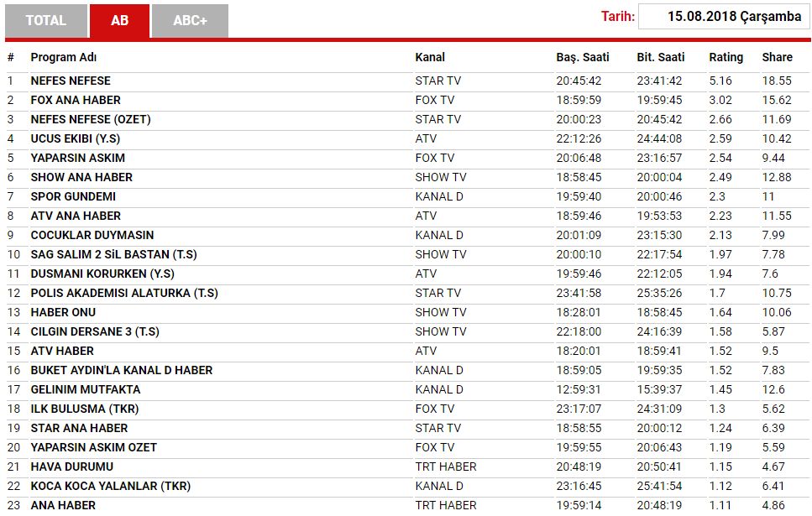The height and width of the screenshot is (516, 812).
Task: Select the FOX ANA HABER program entry
Action: point(76,100)
